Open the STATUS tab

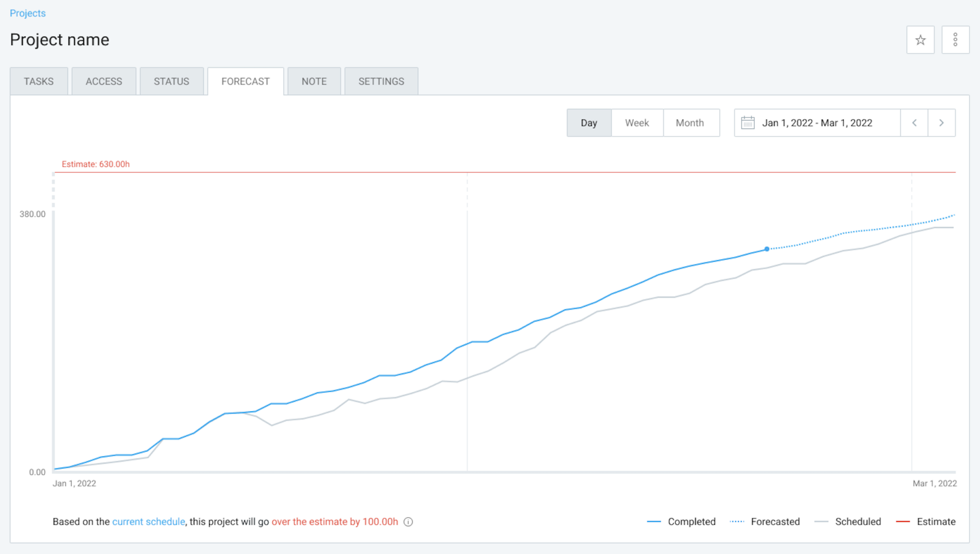pyautogui.click(x=171, y=81)
